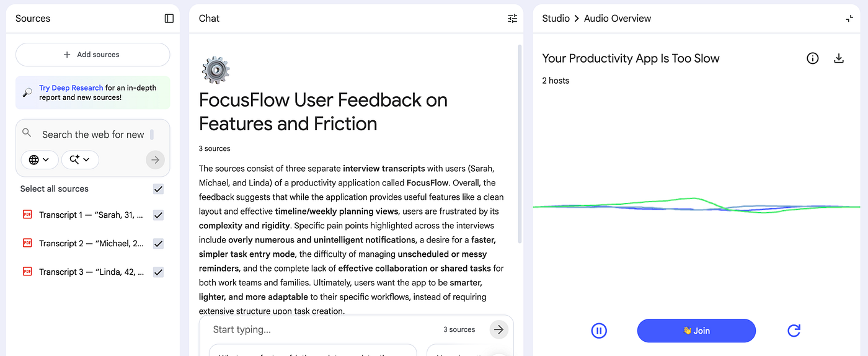Uncheck Transcript 1 Sarah source checkbox
The image size is (868, 356).
click(x=158, y=215)
